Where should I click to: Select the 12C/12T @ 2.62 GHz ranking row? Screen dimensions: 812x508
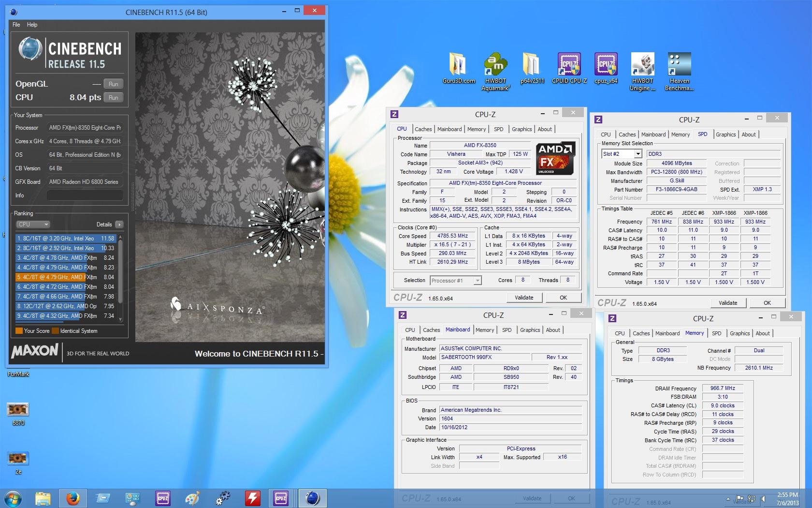(x=66, y=306)
